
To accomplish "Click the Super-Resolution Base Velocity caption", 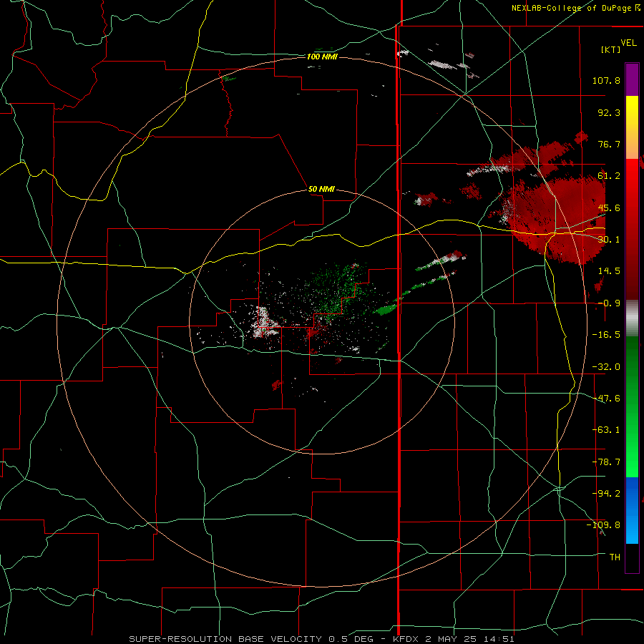I will (x=321, y=639).
